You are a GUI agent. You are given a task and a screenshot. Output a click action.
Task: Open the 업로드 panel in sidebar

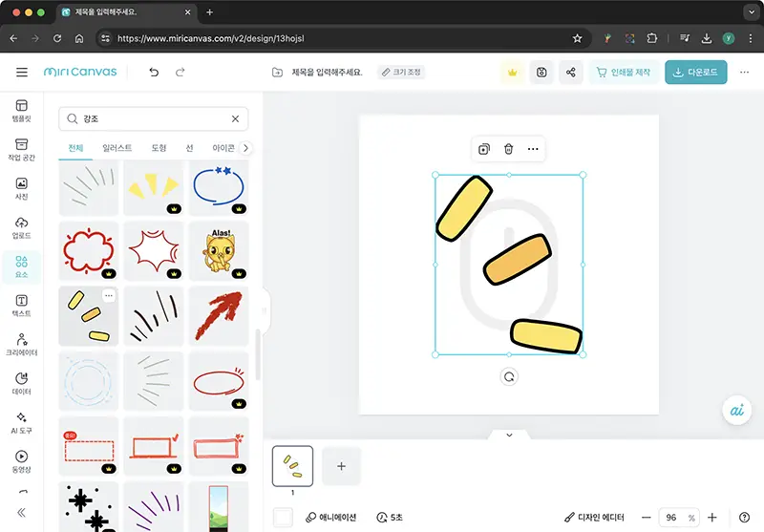pyautogui.click(x=21, y=227)
